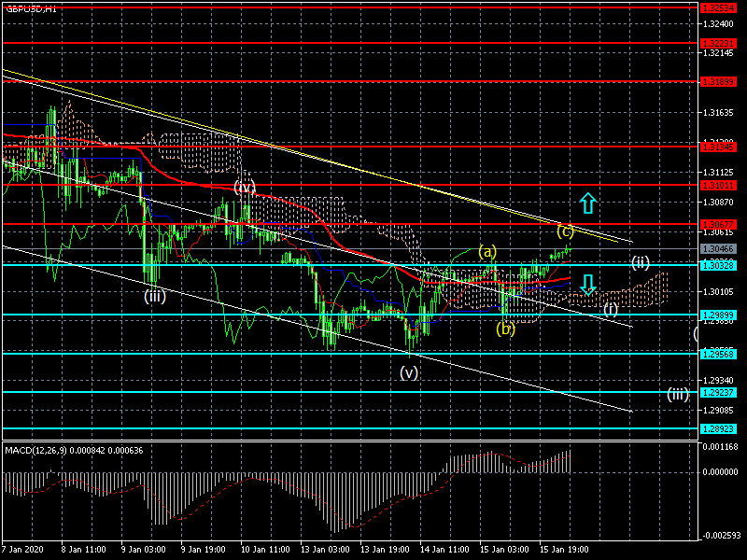The width and height of the screenshot is (747, 560).
Task: Click the 1.32534 red price level tag
Action: point(718,7)
